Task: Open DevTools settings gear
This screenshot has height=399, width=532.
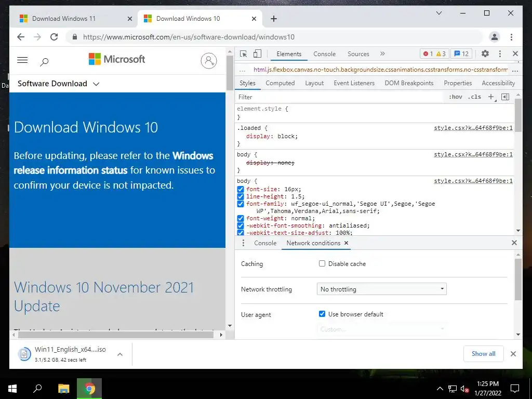Action: click(485, 54)
